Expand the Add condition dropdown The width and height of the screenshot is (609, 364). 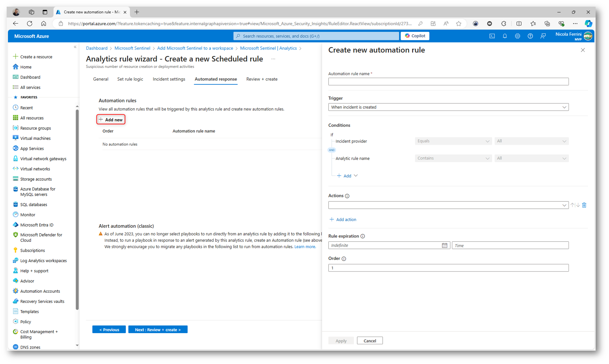coord(347,176)
